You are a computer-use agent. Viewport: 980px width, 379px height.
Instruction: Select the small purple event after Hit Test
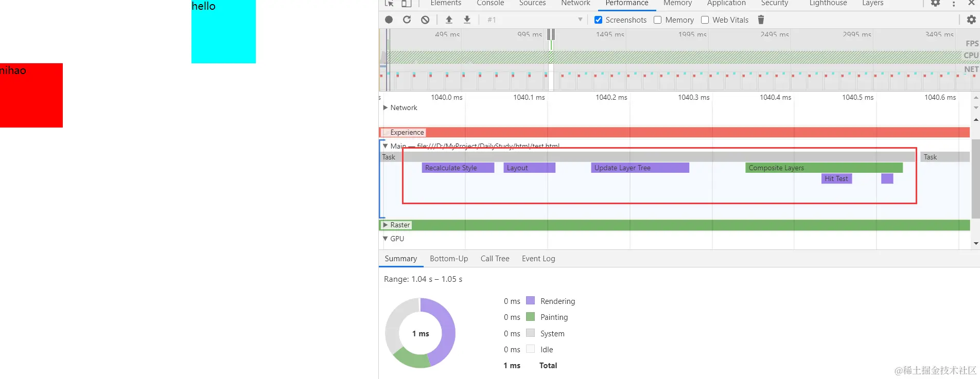(887, 178)
